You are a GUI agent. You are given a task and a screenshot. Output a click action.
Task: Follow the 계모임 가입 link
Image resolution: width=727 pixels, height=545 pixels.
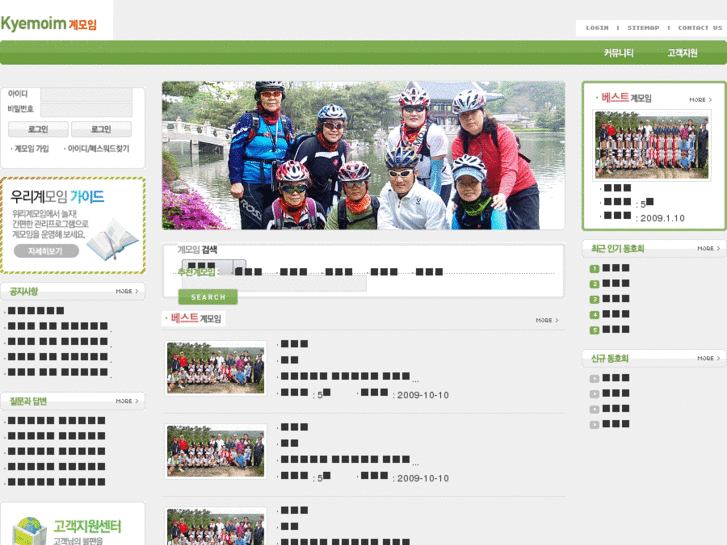tap(30, 148)
